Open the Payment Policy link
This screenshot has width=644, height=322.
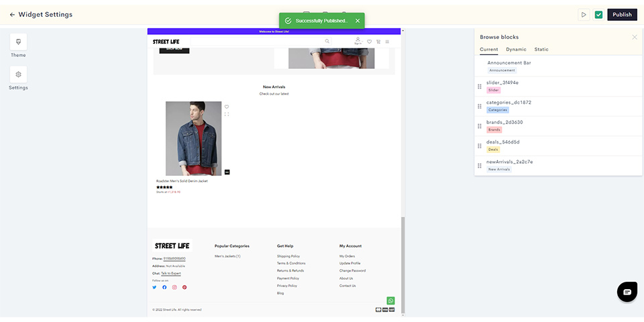pos(287,278)
